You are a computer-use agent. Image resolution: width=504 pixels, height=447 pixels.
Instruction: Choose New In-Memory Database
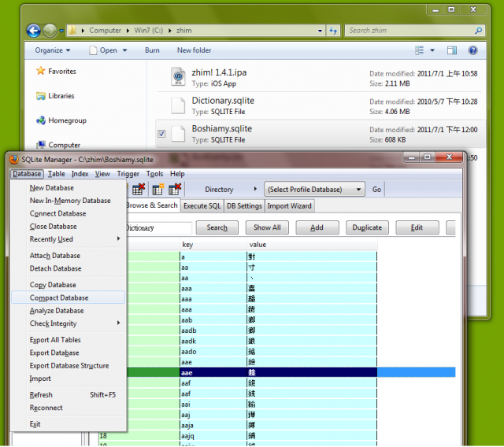[70, 201]
